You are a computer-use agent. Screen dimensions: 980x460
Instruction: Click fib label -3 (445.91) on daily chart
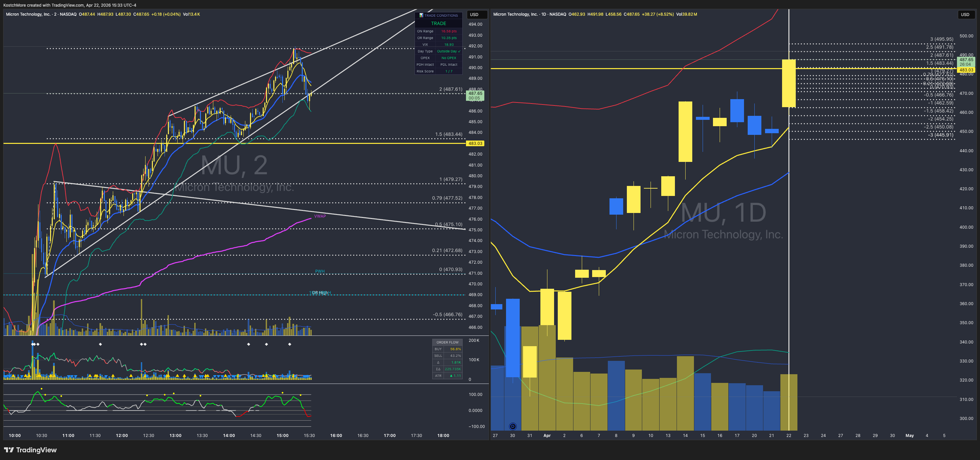940,135
